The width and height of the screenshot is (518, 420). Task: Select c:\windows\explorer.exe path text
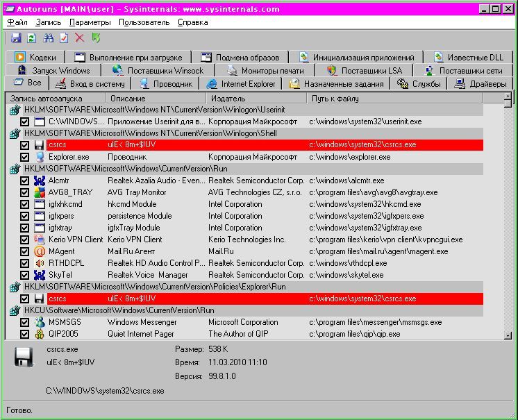[349, 157]
